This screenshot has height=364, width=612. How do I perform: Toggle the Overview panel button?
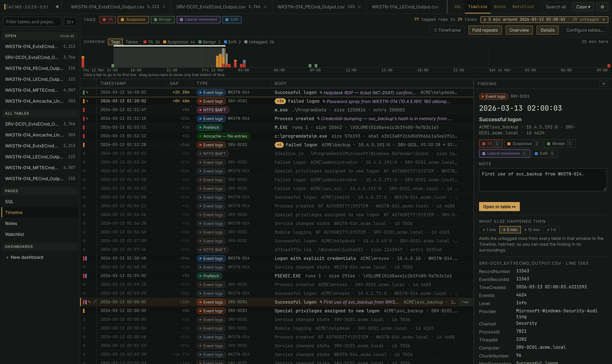[x=519, y=30]
